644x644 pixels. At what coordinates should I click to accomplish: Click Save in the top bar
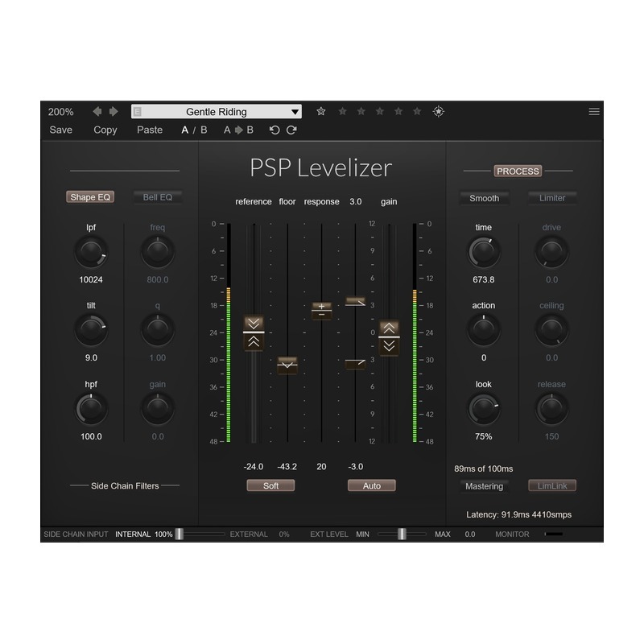(x=61, y=130)
